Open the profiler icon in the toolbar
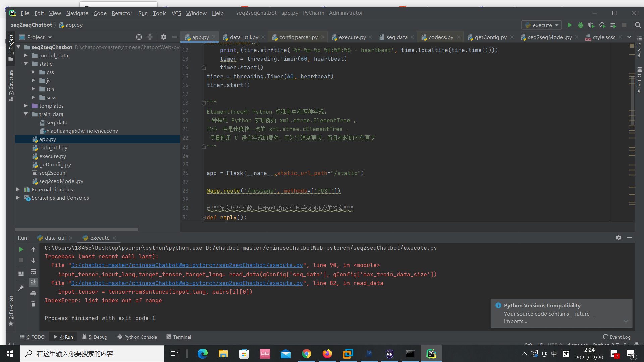 point(602,25)
